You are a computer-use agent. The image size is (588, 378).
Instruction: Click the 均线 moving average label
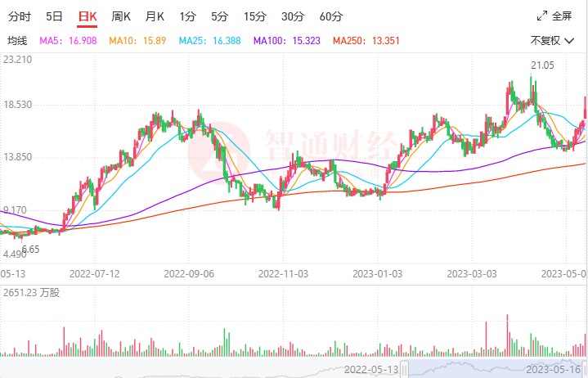click(x=17, y=40)
